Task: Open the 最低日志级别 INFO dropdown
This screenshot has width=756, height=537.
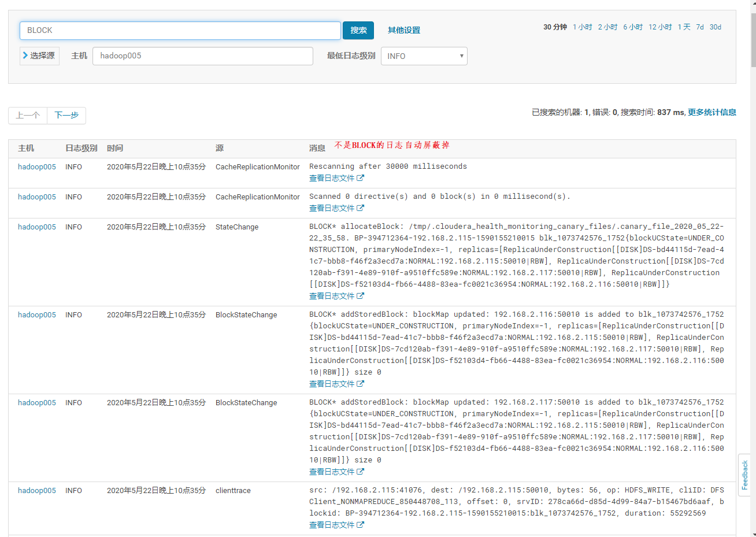Action: click(424, 56)
